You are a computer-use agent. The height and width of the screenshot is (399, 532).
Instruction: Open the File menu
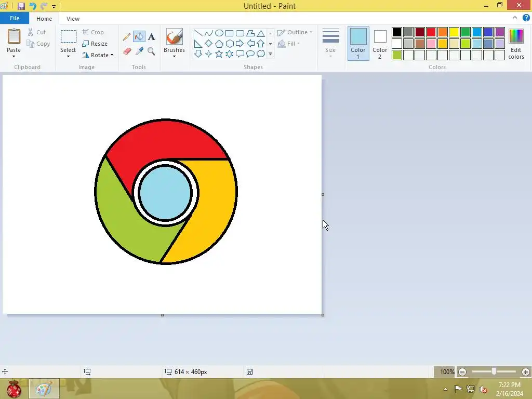point(14,18)
